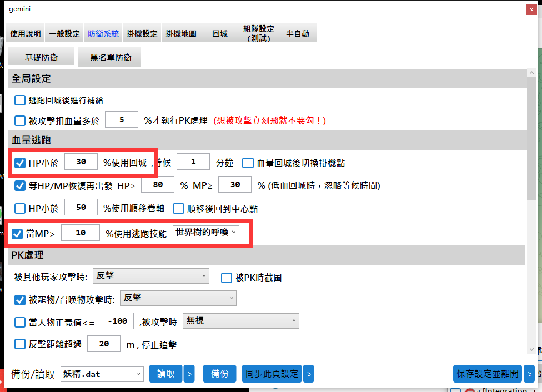The height and width of the screenshot is (392, 542).
Task: Enable 逃跑回城後進行補給 checkbox
Action: pyautogui.click(x=19, y=100)
